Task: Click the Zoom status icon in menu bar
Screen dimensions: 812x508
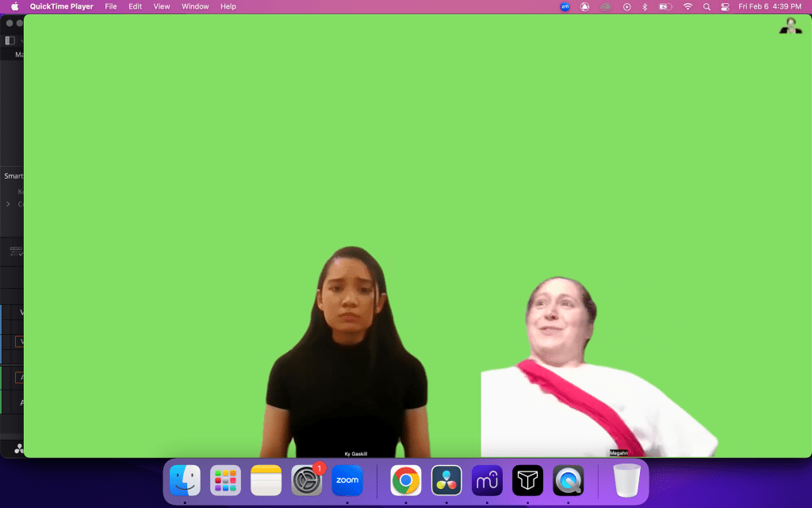Action: [x=565, y=6]
